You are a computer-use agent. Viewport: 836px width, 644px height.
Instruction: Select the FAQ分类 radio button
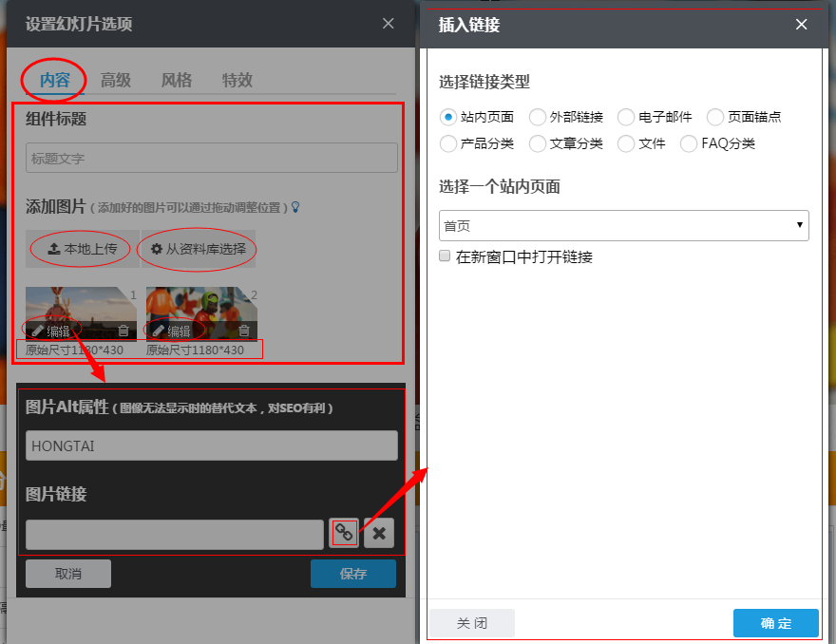tap(687, 144)
